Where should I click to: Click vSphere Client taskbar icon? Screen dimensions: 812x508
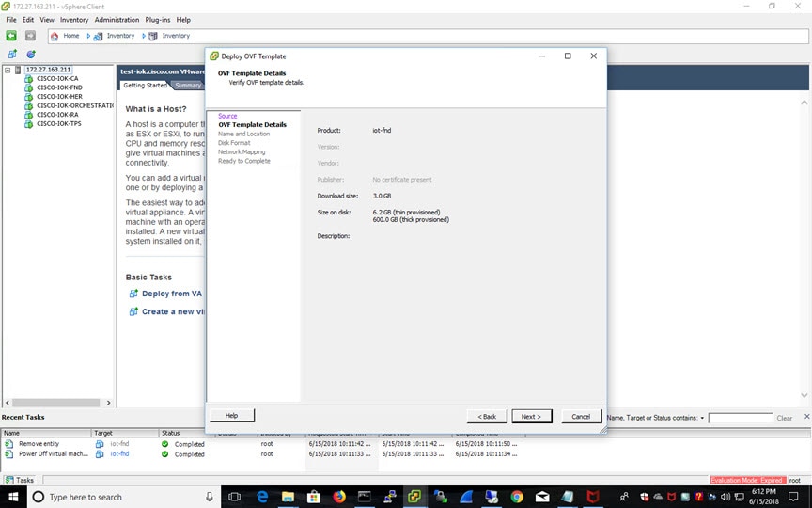click(414, 497)
